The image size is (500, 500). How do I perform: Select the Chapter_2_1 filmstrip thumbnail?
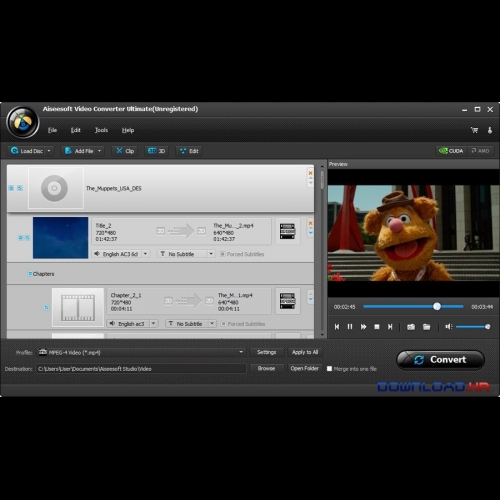click(x=78, y=307)
